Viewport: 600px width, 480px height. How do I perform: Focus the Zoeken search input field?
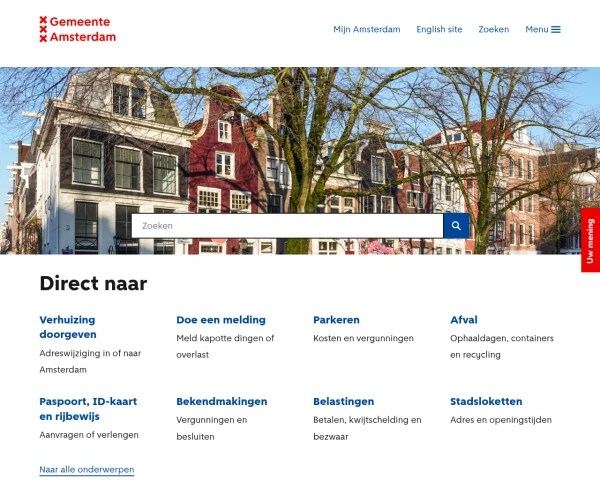coord(287,226)
